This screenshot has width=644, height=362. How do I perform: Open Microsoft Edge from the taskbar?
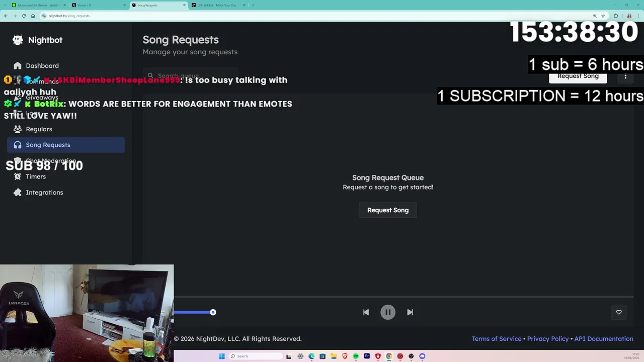[x=311, y=356]
